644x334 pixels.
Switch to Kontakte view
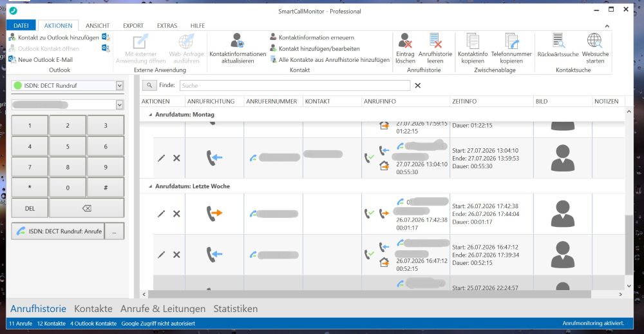coord(93,308)
